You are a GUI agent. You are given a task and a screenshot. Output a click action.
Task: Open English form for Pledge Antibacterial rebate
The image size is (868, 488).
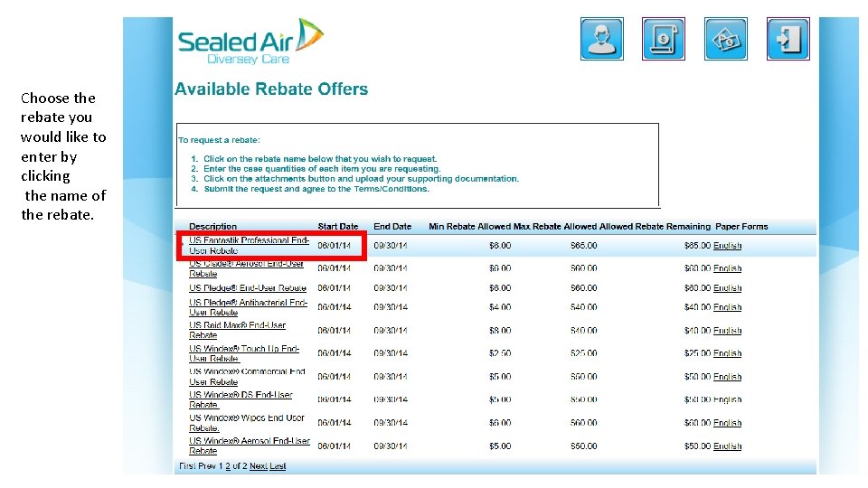pos(727,307)
